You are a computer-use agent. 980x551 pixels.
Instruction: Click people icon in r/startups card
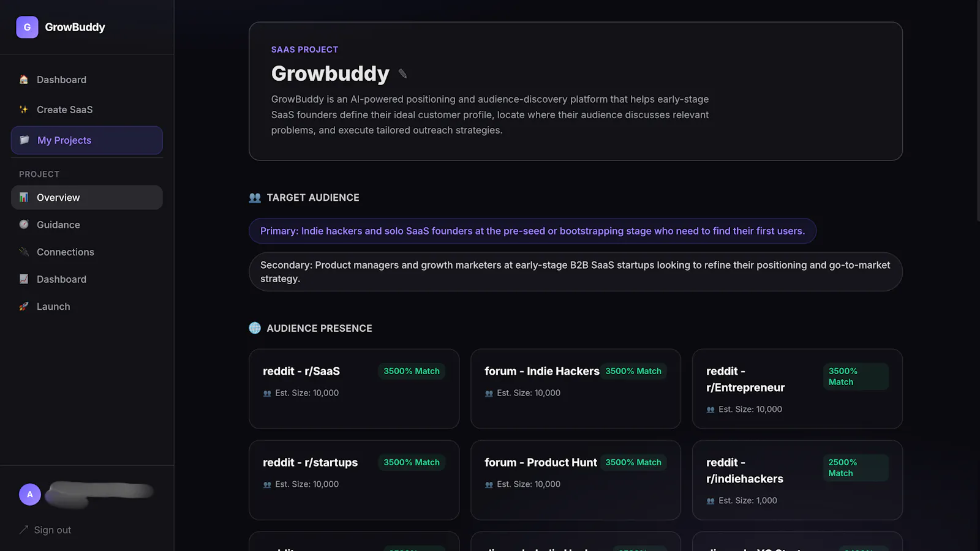coord(267,484)
